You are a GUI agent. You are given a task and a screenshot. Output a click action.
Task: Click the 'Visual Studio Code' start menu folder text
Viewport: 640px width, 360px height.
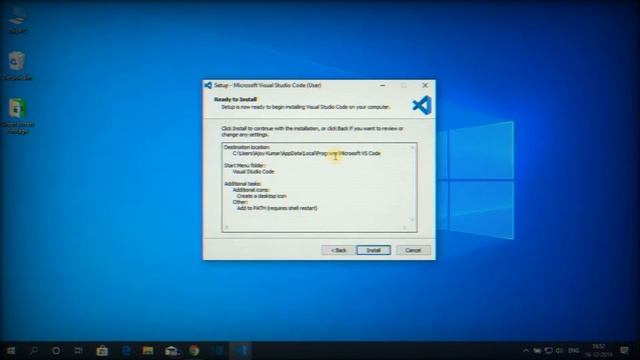pos(253,171)
